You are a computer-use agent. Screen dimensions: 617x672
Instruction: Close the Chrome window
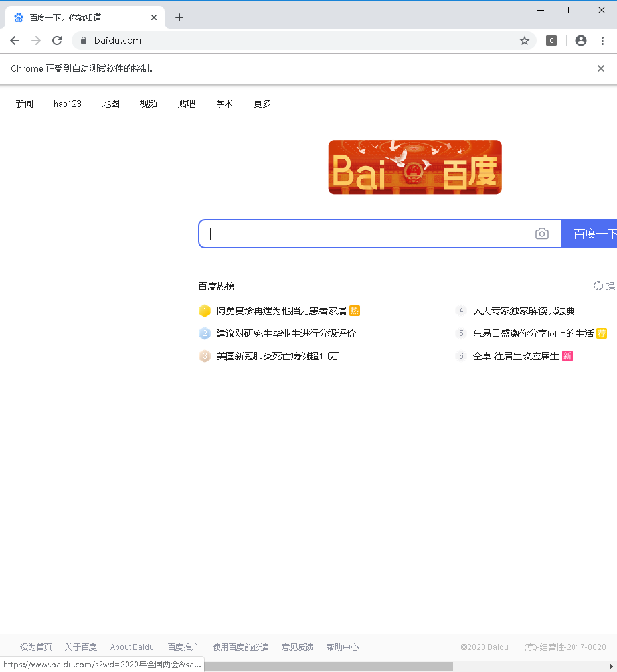[602, 10]
